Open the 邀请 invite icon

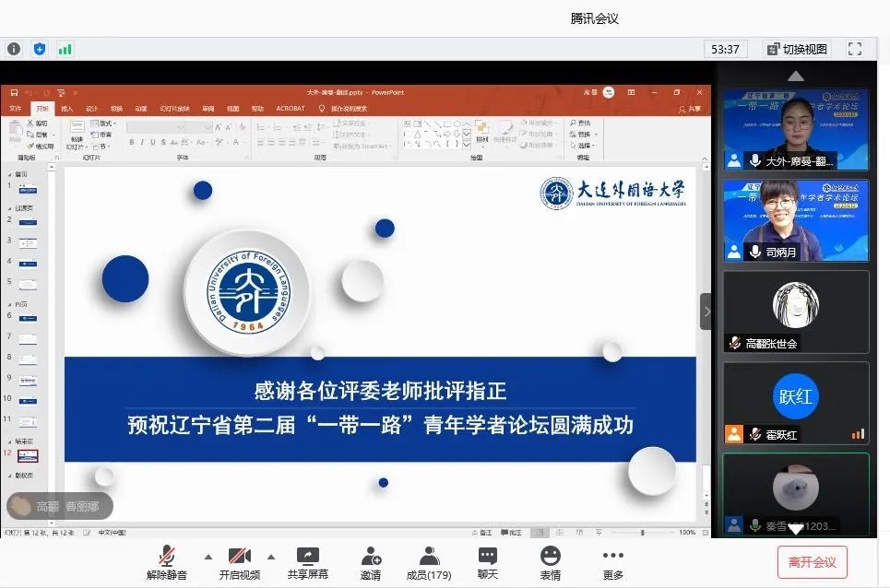[371, 561]
